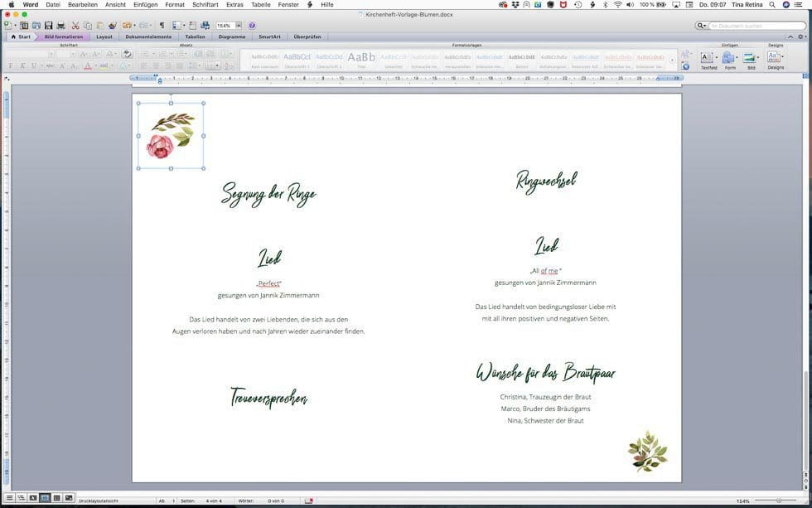
Task: Switch to print layout view button
Action: click(x=45, y=498)
